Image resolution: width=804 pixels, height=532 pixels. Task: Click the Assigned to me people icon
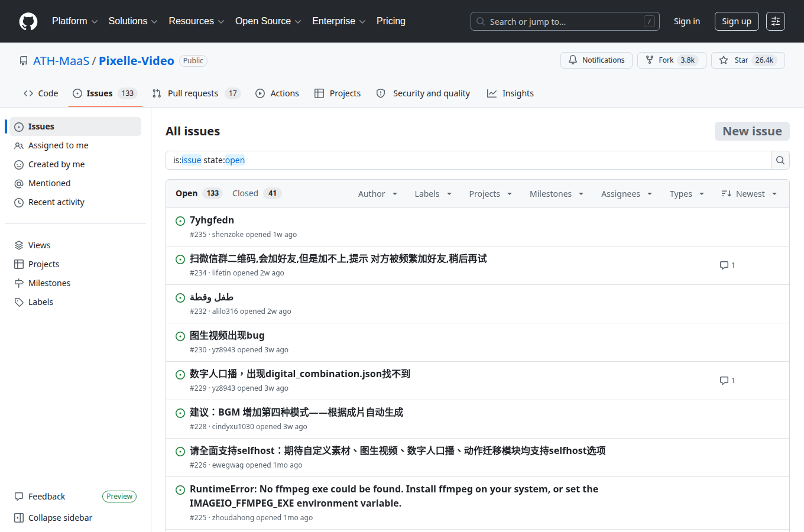tap(19, 145)
